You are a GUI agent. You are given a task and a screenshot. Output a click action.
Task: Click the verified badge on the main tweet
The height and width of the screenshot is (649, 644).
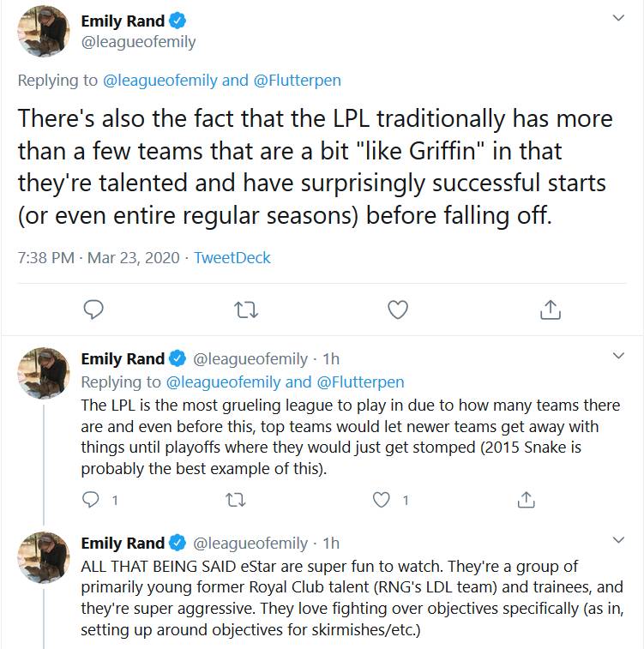178,21
